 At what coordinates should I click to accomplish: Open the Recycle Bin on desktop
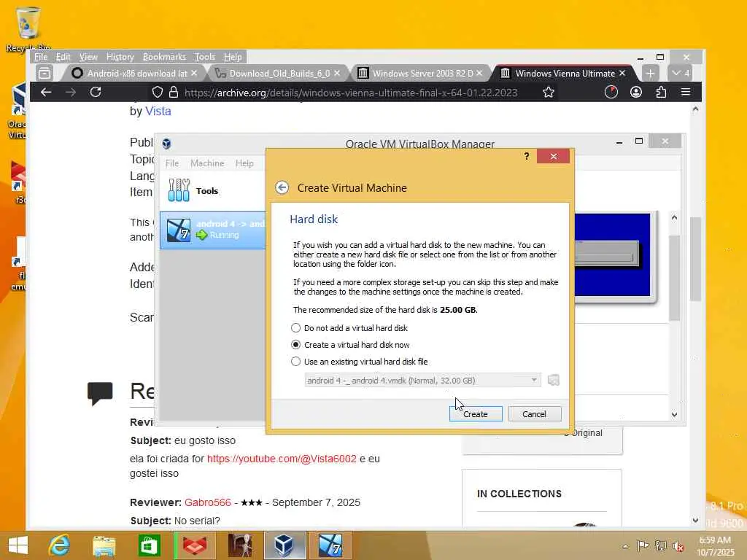pos(28,28)
